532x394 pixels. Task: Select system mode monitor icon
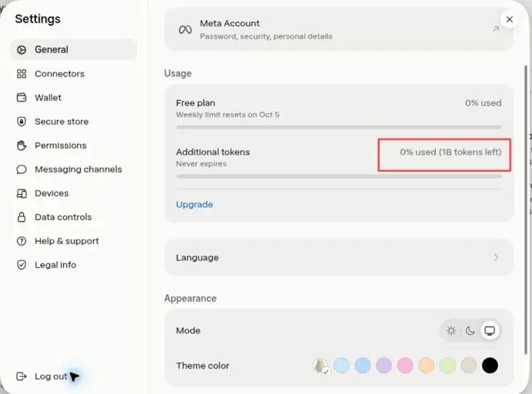pos(489,331)
